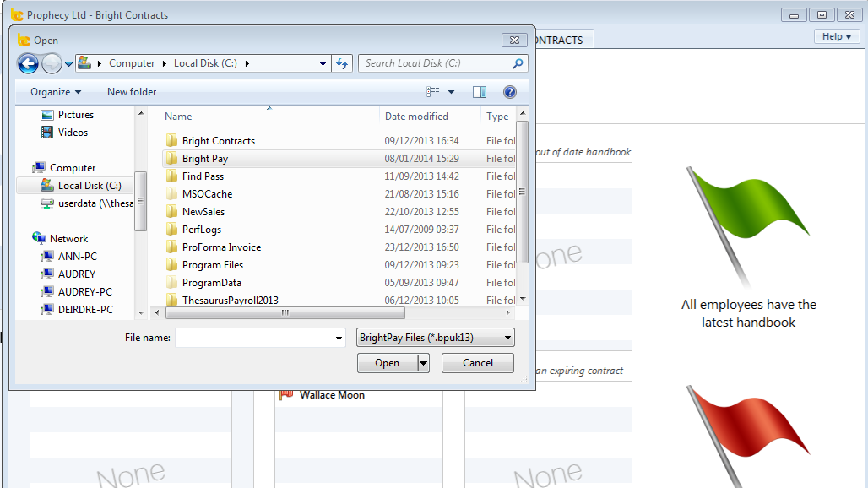The image size is (868, 488).
Task: Expand the view options dropdown arrow
Action: [451, 92]
